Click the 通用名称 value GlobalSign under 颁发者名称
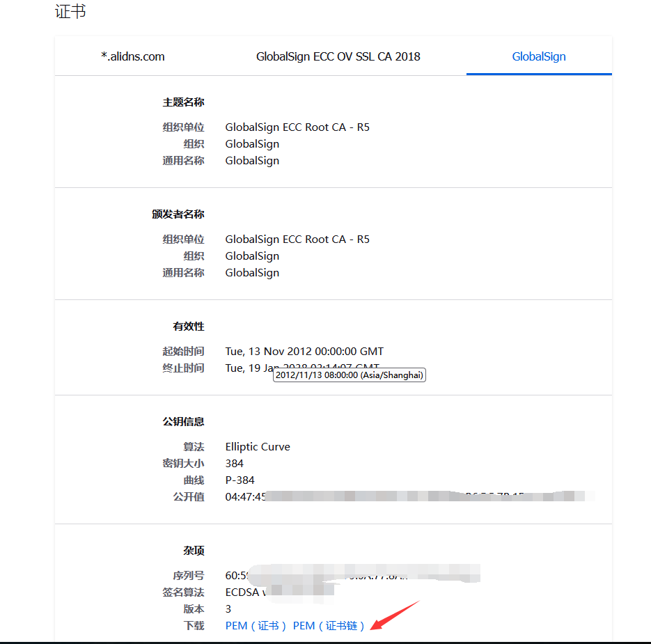Viewport: 651px width, 644px height. (252, 273)
